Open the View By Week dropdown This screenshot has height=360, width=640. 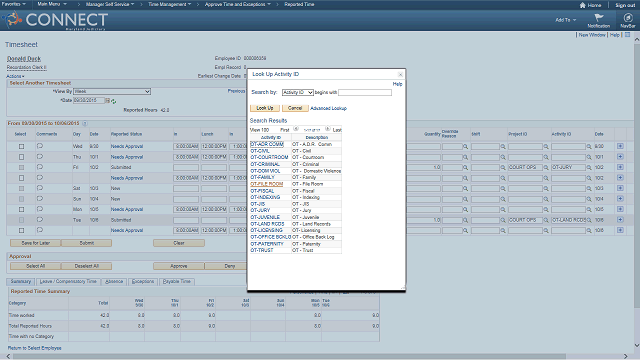pyautogui.click(x=112, y=91)
